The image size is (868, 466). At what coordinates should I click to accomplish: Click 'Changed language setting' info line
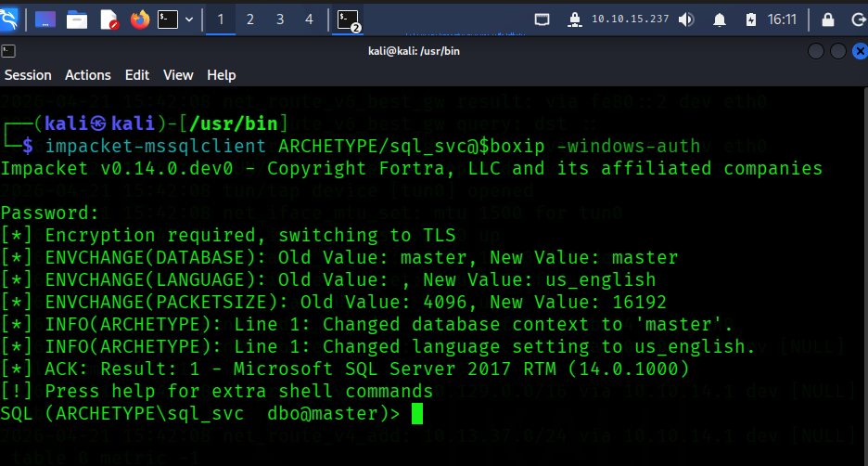(x=378, y=346)
